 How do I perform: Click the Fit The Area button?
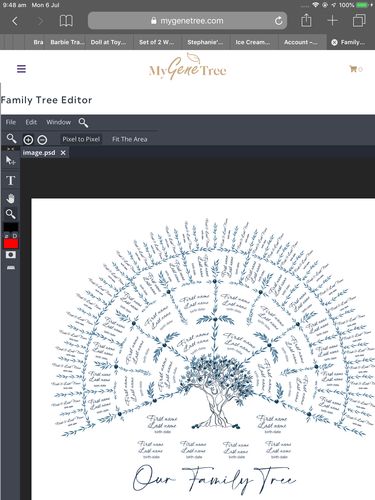point(130,139)
